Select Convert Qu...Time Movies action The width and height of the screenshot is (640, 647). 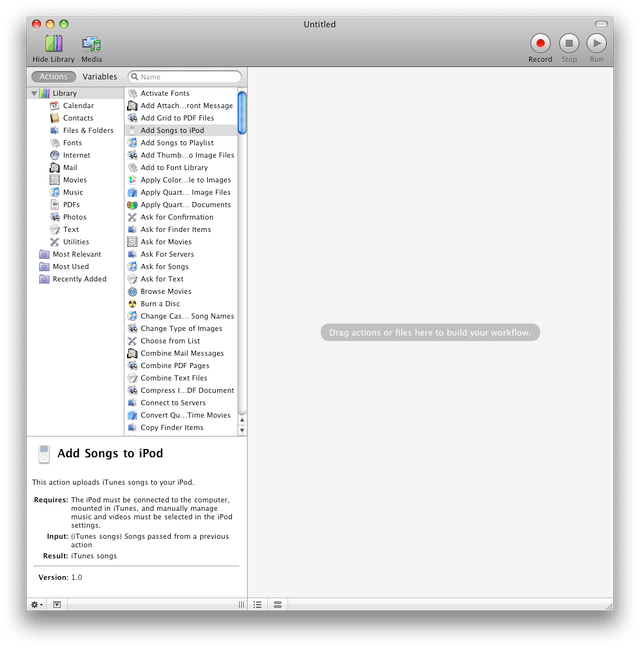tap(181, 415)
